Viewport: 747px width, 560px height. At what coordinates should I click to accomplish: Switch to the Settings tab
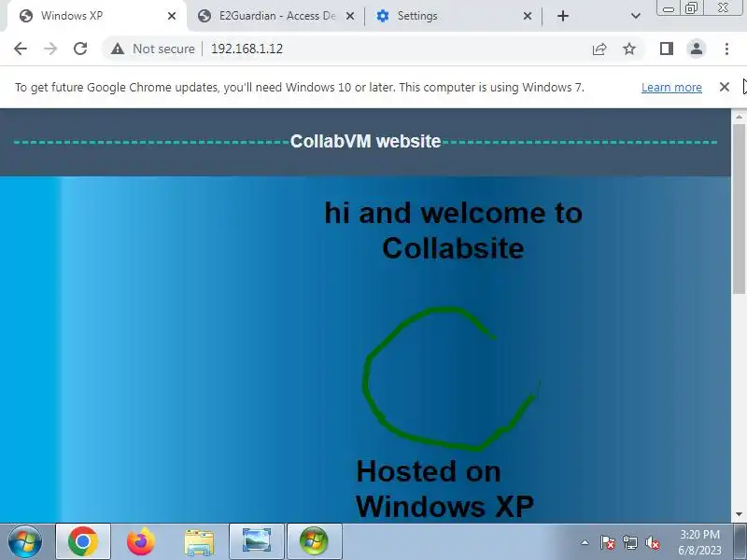(x=453, y=16)
